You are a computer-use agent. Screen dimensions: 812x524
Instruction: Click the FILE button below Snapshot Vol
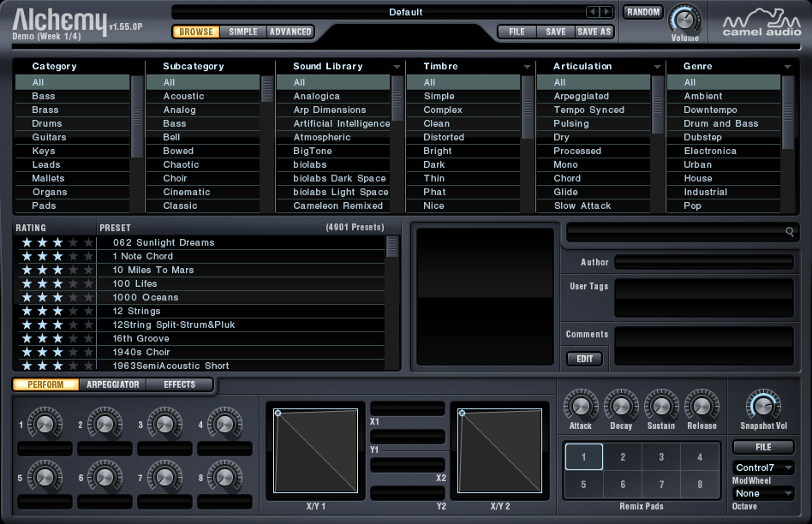click(763, 447)
